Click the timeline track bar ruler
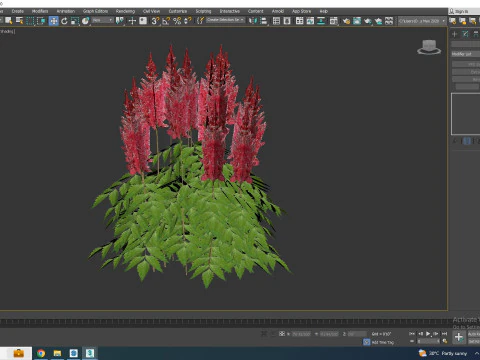Image resolution: width=480 pixels, height=360 pixels. (x=223, y=322)
